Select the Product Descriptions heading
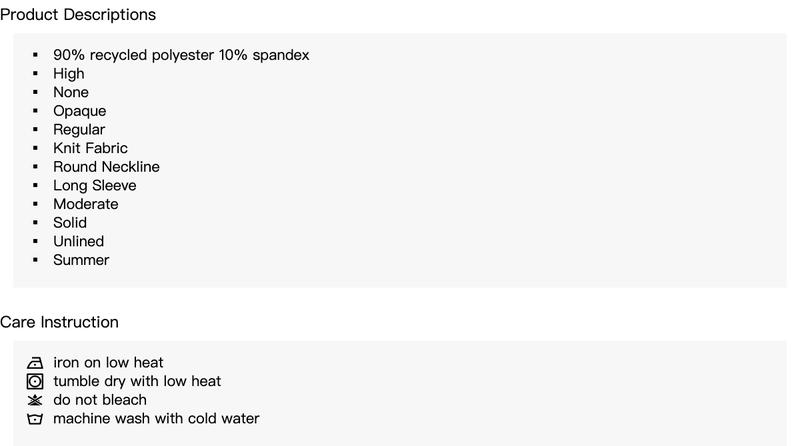This screenshot has height=446, width=800. click(x=78, y=15)
